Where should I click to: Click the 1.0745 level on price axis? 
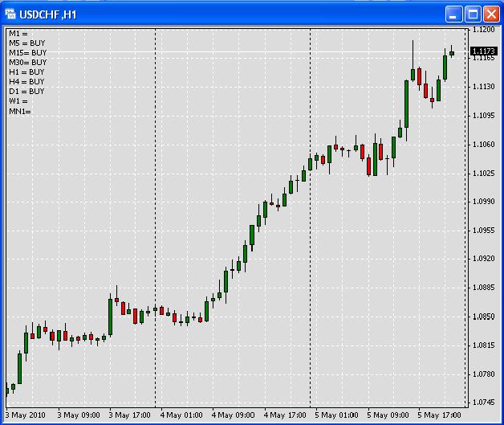pos(484,403)
